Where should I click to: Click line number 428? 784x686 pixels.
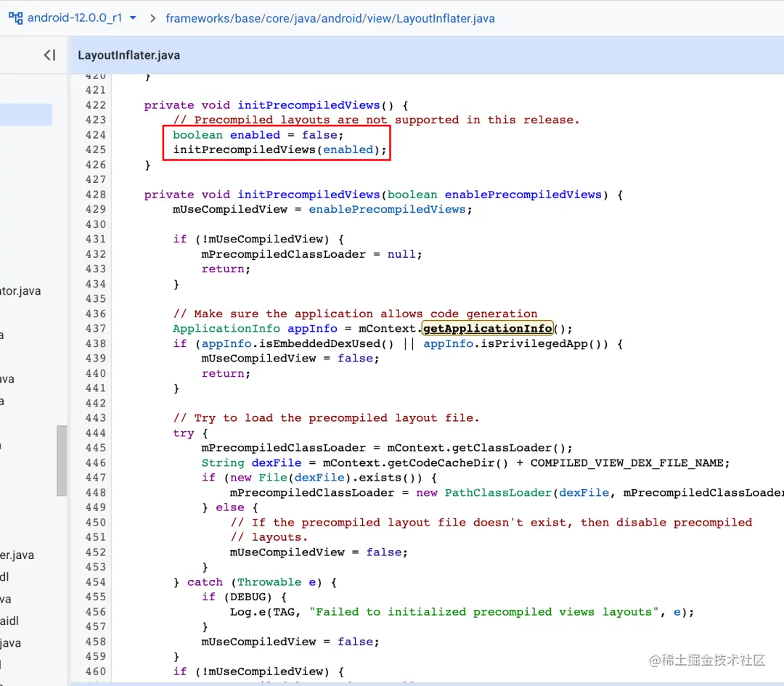[96, 195]
